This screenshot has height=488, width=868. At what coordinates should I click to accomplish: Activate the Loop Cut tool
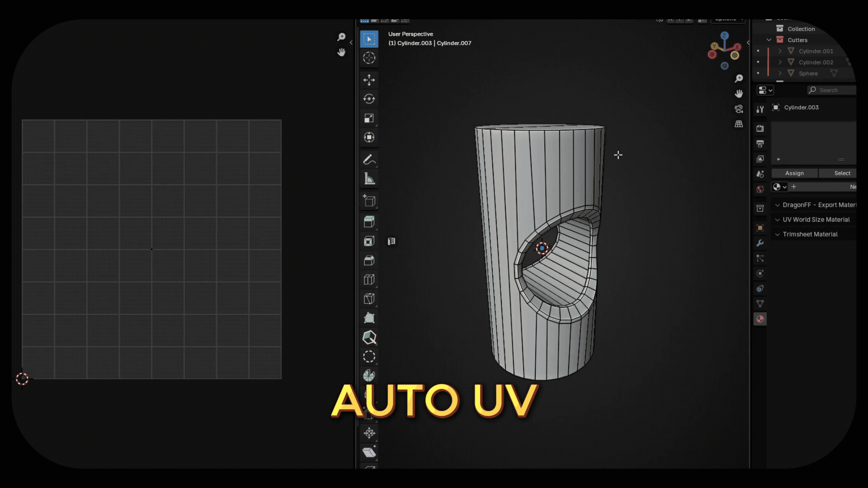(369, 280)
